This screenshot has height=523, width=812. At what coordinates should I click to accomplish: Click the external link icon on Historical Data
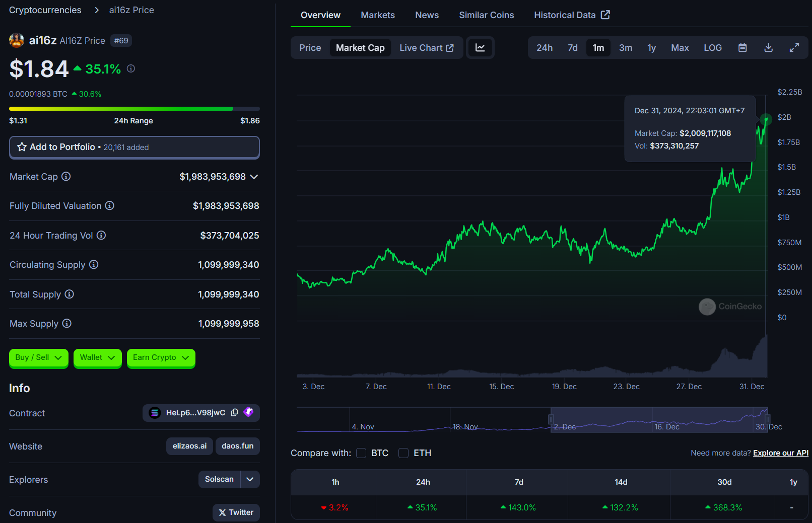605,15
